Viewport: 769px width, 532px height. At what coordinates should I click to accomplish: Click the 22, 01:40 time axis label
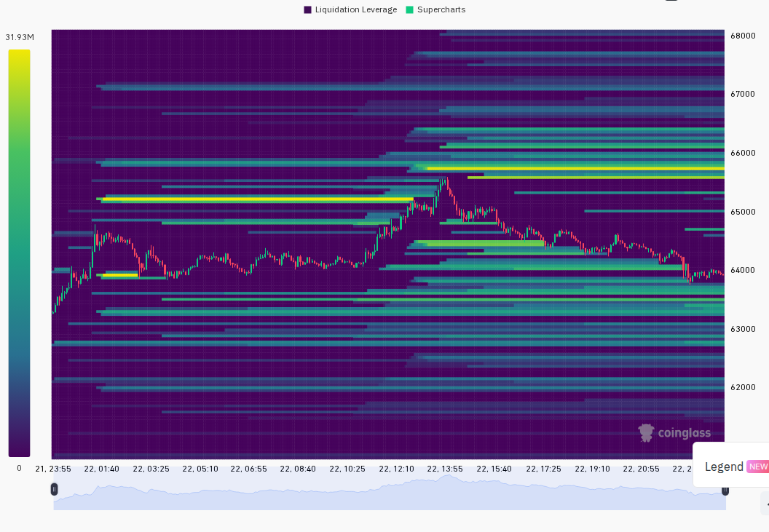[x=101, y=469]
